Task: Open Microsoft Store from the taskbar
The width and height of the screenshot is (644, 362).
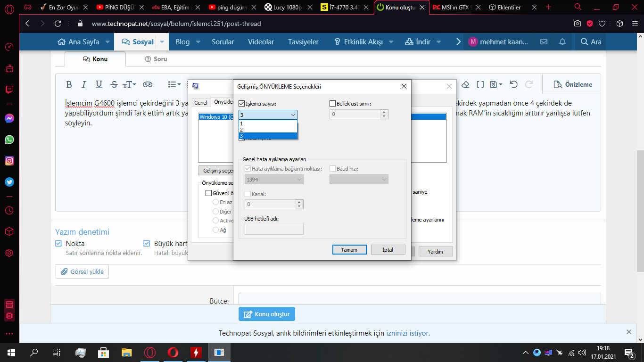Action: tap(103, 352)
